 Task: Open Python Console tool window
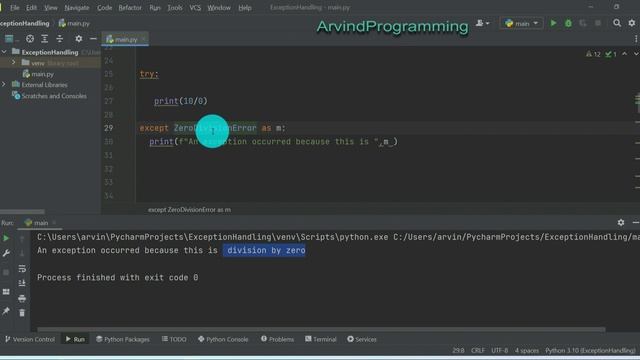tap(223, 339)
